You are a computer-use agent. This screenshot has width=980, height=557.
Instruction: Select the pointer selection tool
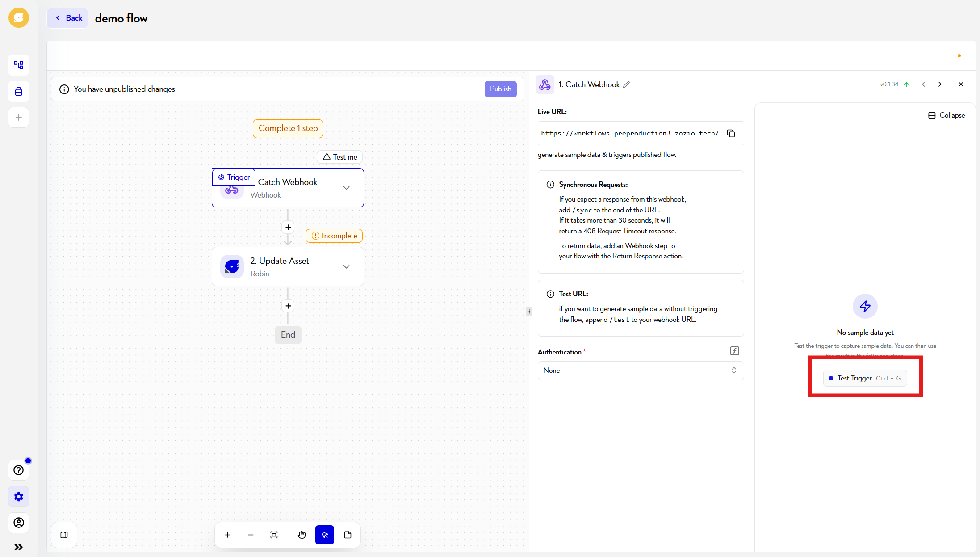pyautogui.click(x=325, y=535)
